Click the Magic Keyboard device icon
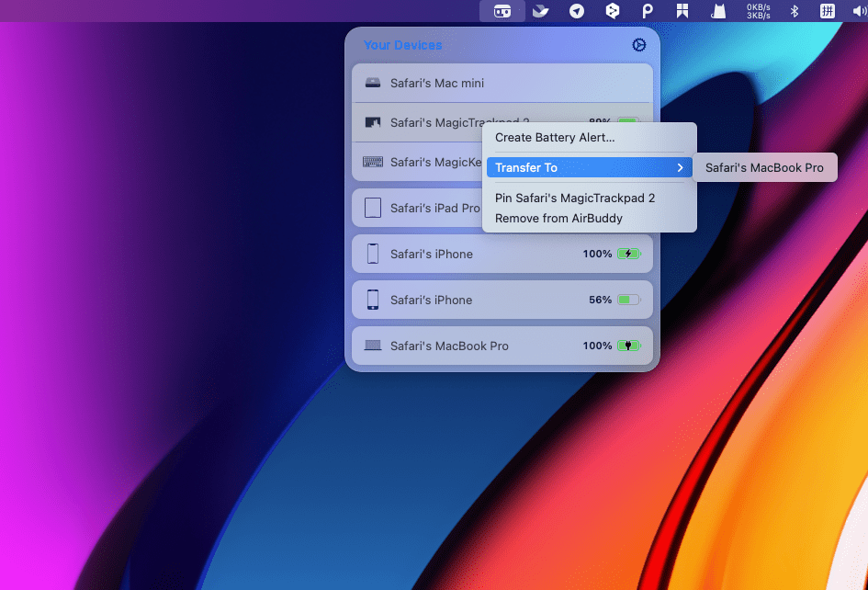 pyautogui.click(x=372, y=162)
